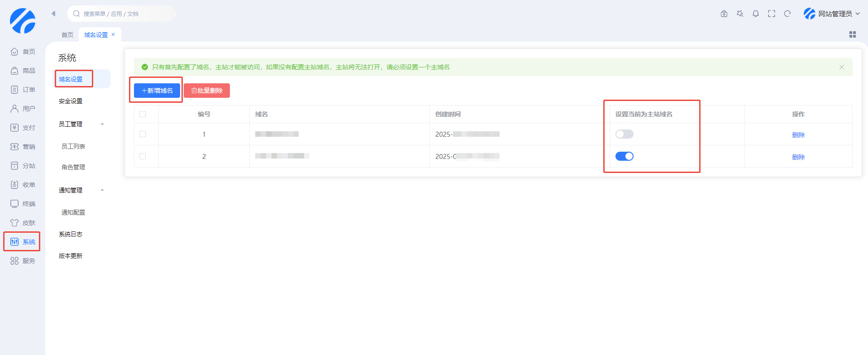Open 安全设置 in system menu
This screenshot has height=355, width=868.
71,101
